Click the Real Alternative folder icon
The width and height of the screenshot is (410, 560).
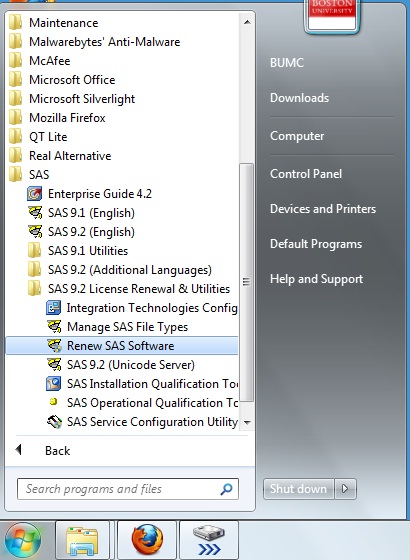coord(15,156)
